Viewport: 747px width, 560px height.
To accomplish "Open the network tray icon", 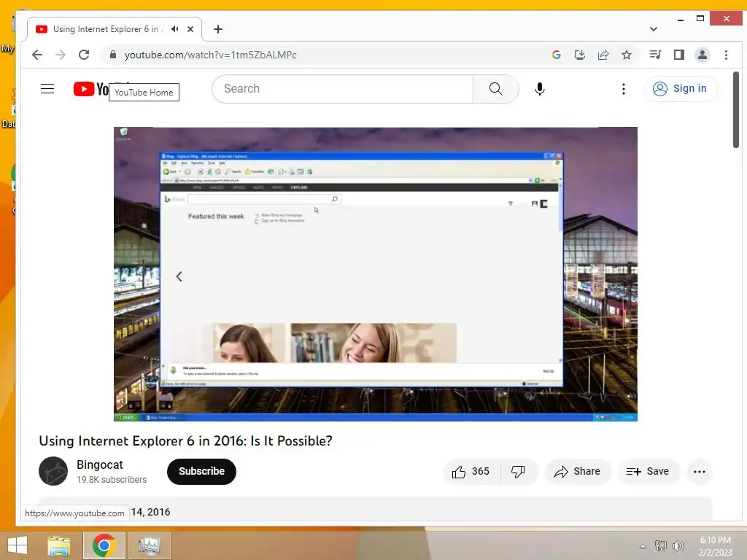I will click(x=661, y=546).
